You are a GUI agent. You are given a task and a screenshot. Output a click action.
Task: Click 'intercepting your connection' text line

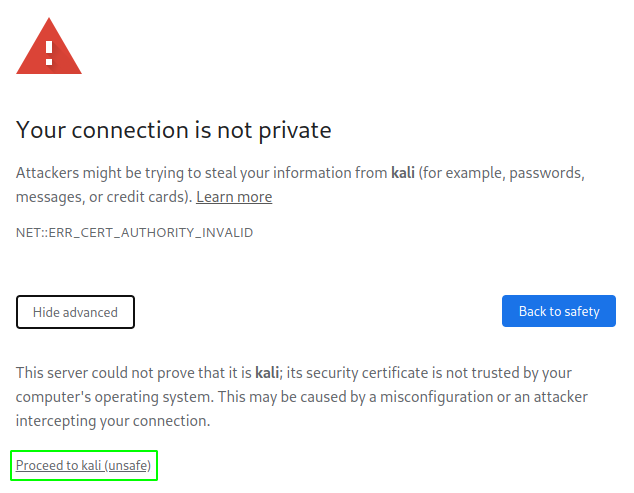click(113, 421)
